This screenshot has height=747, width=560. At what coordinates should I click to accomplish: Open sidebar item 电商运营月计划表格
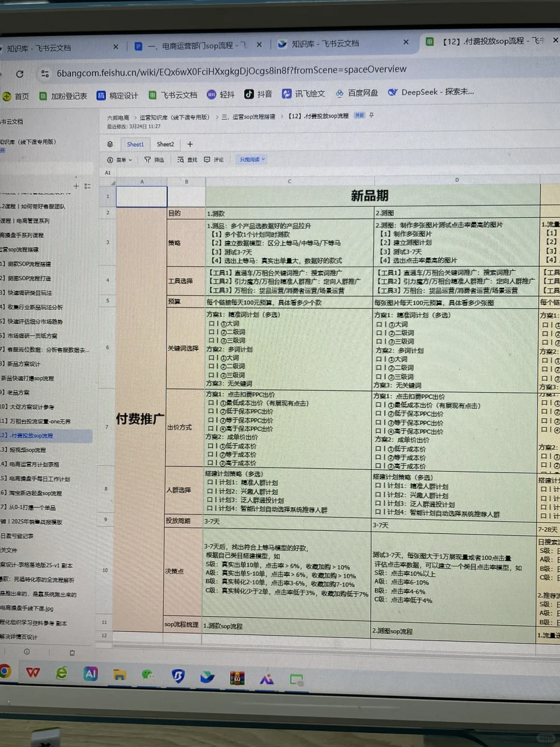coord(31,464)
